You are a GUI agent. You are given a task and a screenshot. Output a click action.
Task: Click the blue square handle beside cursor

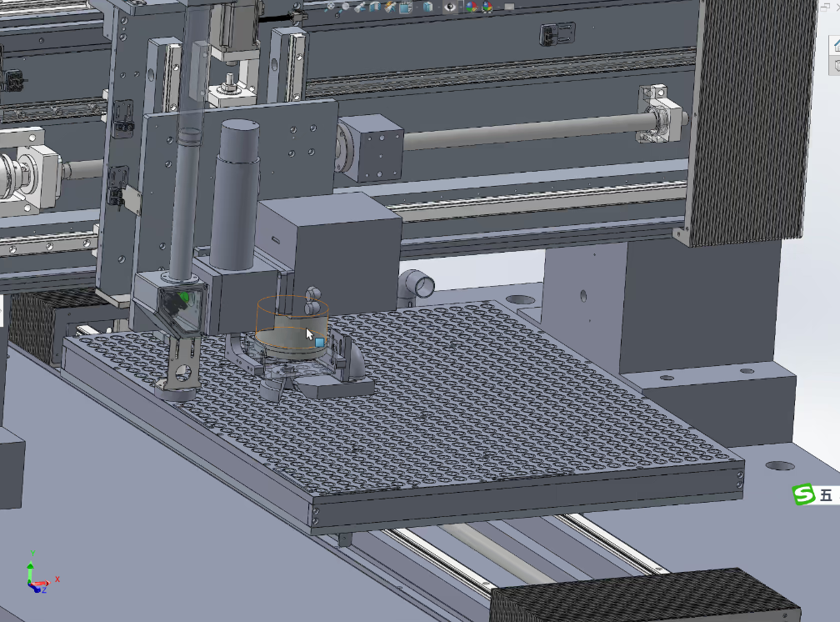[319, 342]
